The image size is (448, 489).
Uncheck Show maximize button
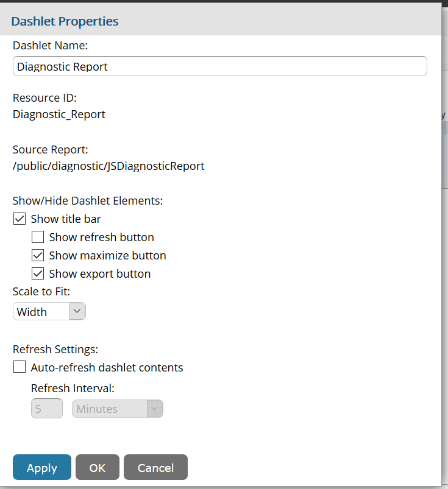(38, 255)
